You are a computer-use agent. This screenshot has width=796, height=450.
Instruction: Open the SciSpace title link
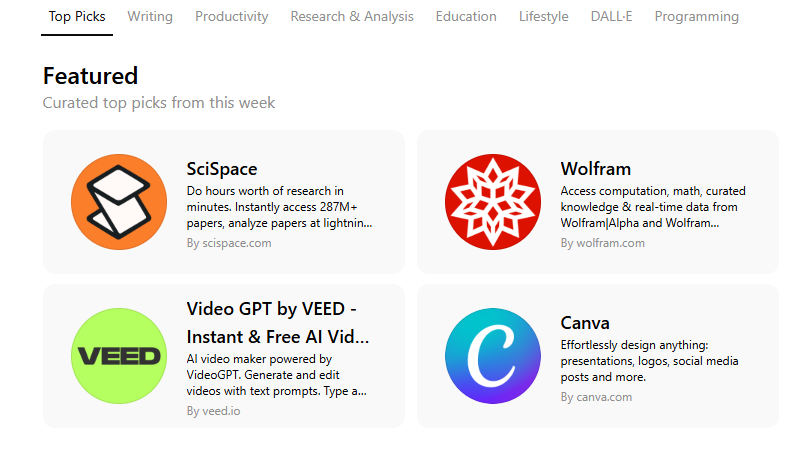coord(222,168)
